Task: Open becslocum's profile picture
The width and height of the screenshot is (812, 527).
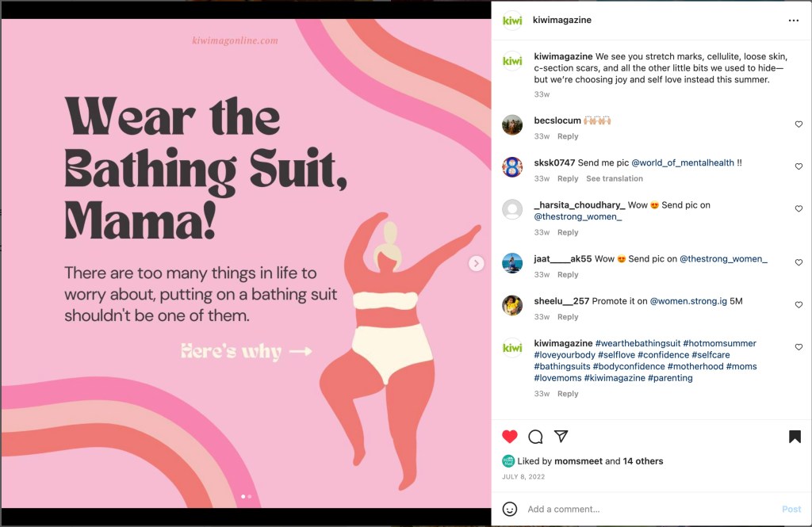Action: click(512, 124)
